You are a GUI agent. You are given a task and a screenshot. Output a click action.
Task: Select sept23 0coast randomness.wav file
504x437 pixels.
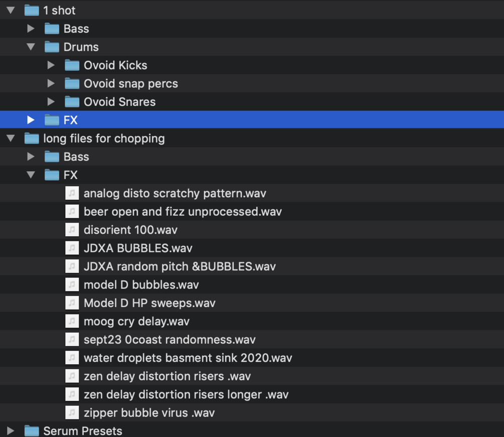pos(170,340)
